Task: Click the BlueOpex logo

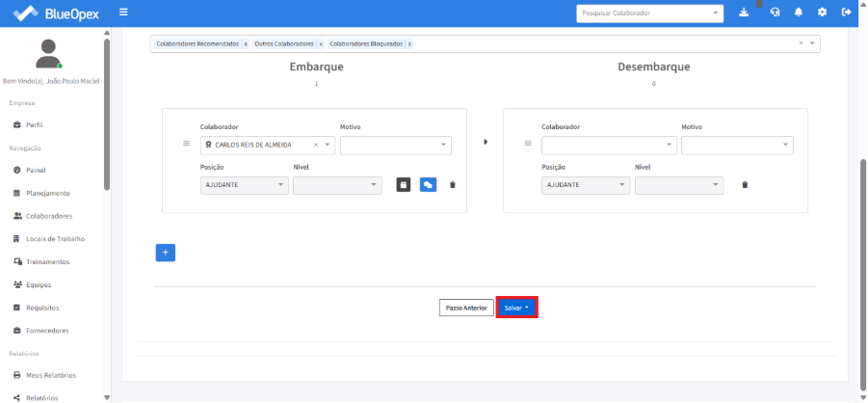Action: [x=55, y=13]
